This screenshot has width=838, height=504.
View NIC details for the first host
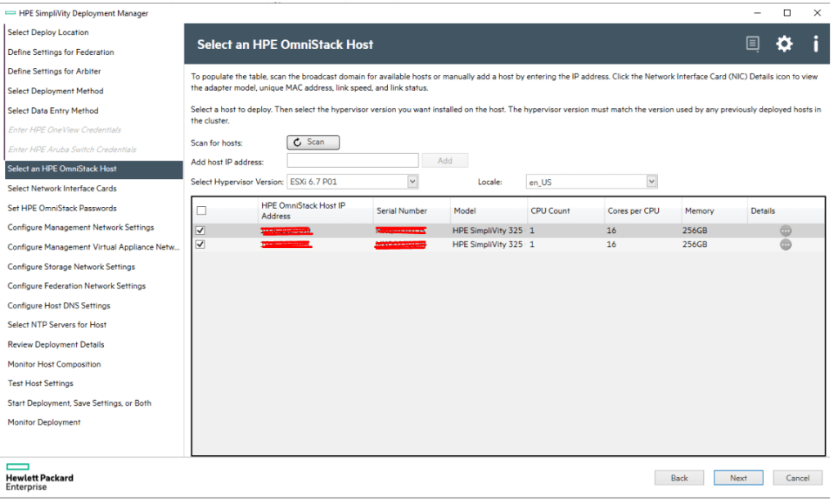point(785,232)
